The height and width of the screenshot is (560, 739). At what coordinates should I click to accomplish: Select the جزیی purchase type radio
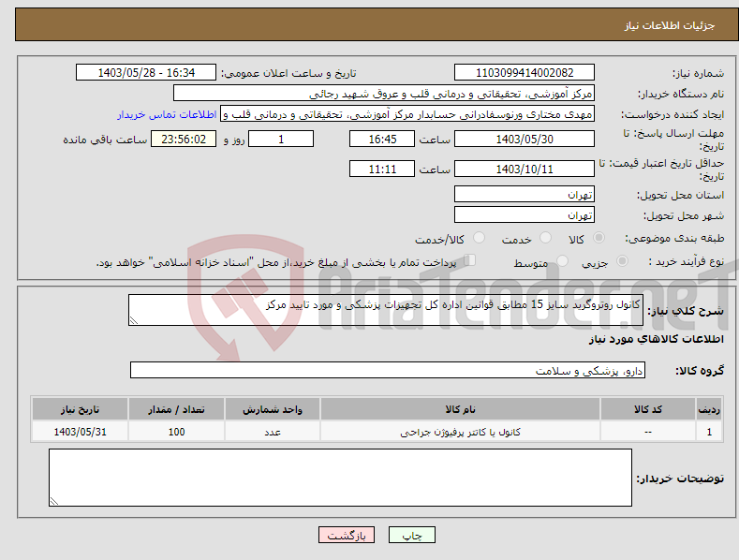tap(622, 260)
